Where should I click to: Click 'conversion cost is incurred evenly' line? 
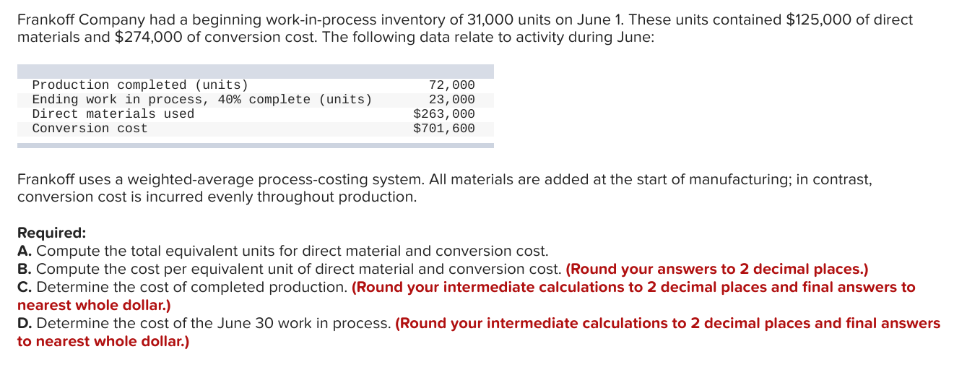(217, 197)
